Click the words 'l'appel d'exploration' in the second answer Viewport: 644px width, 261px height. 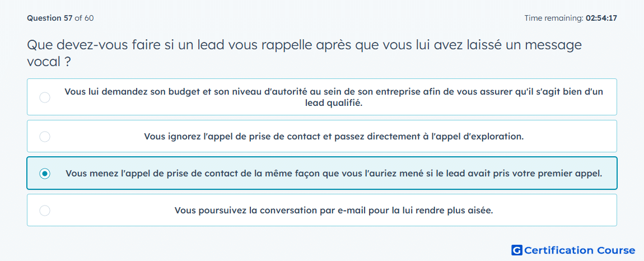pyautogui.click(x=477, y=137)
